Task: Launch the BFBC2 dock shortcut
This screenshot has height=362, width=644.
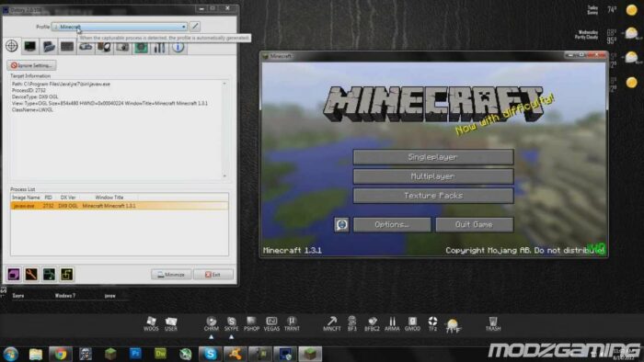Action: [x=372, y=323]
